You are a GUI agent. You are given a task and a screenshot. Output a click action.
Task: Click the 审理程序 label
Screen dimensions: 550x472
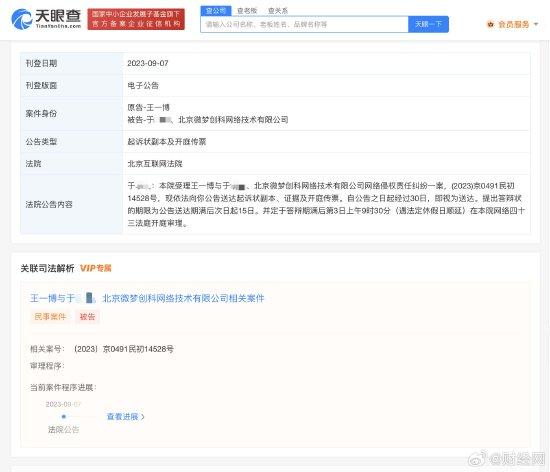(x=47, y=366)
